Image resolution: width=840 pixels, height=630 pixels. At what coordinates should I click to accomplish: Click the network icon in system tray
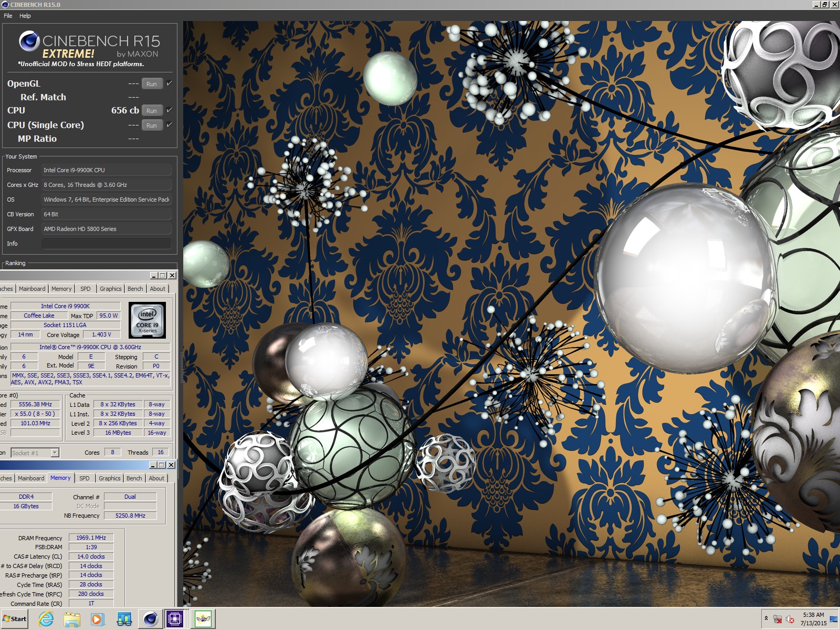pos(778,619)
